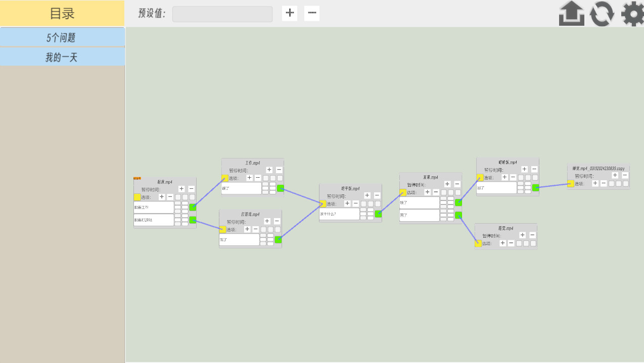644x363 pixels.
Task: Click the refresh icon next to the gear
Action: 602,14
